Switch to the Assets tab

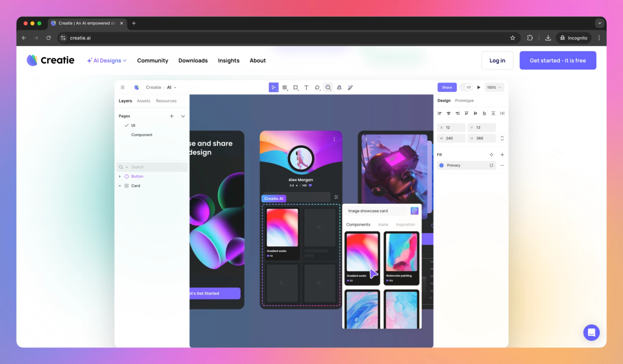point(144,101)
